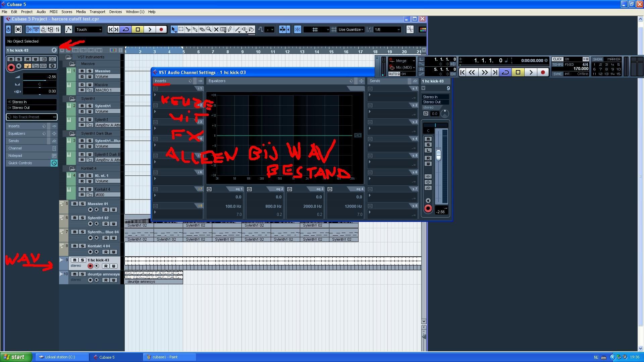Click the channel volume fader handle

click(x=438, y=155)
